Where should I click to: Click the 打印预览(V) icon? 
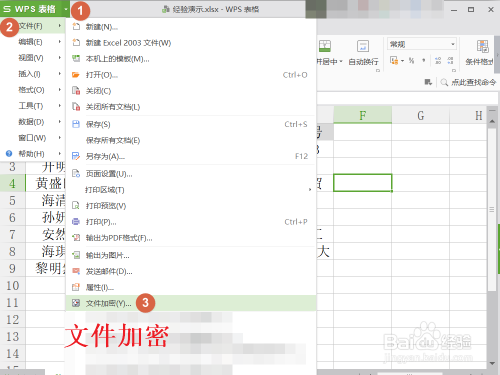[76, 206]
